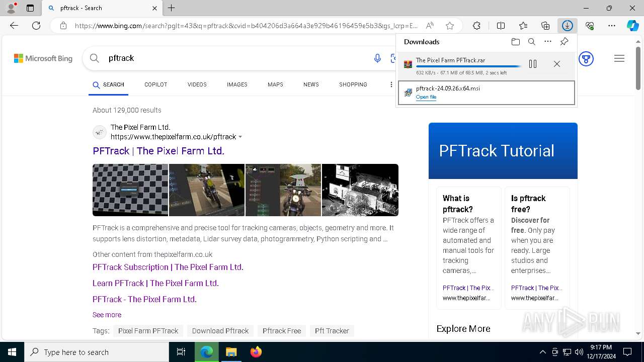Cancel The Pixel Farm PFTrack.rar download

[556, 64]
